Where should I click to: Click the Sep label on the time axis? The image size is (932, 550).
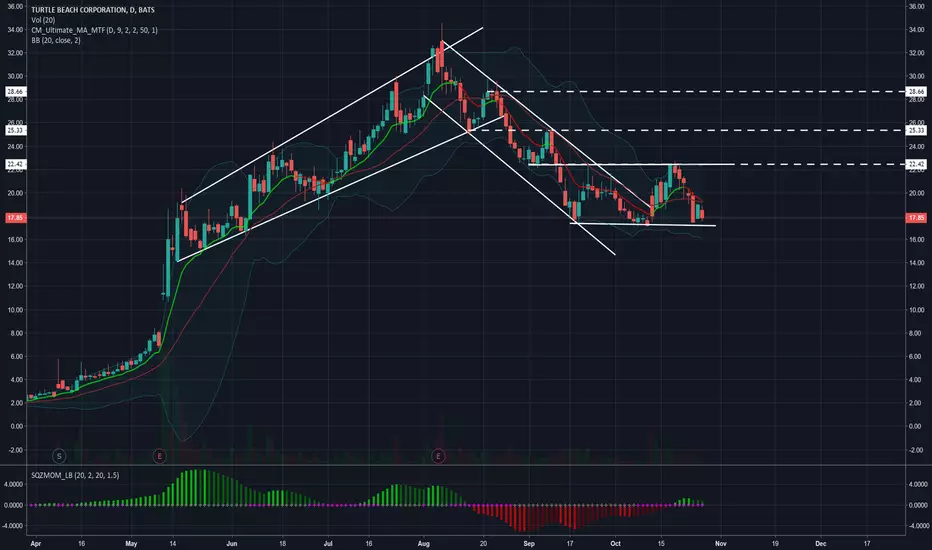click(529, 543)
